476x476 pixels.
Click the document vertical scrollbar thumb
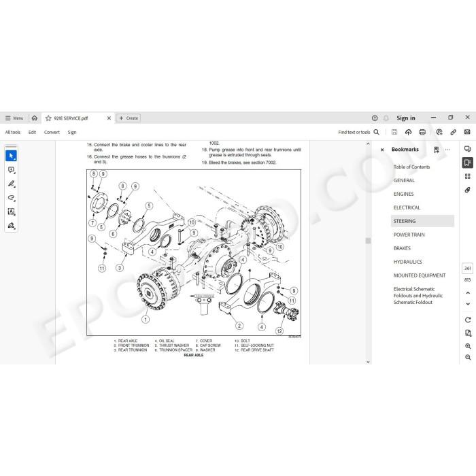coord(369,241)
